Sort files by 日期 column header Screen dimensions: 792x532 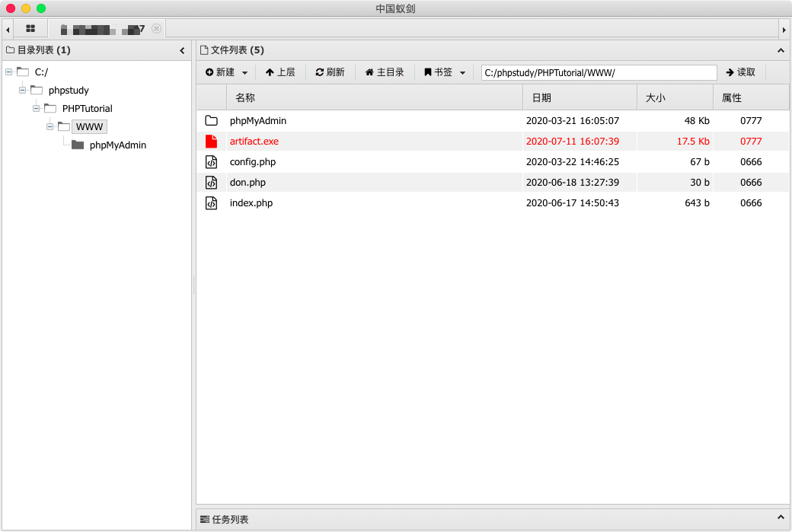click(579, 98)
